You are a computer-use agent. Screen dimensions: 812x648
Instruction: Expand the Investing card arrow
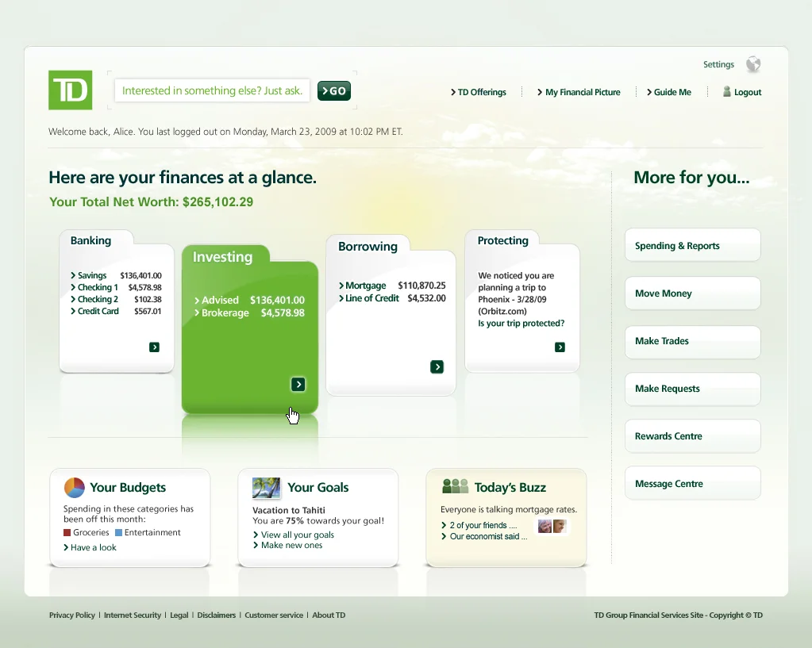[x=298, y=384]
